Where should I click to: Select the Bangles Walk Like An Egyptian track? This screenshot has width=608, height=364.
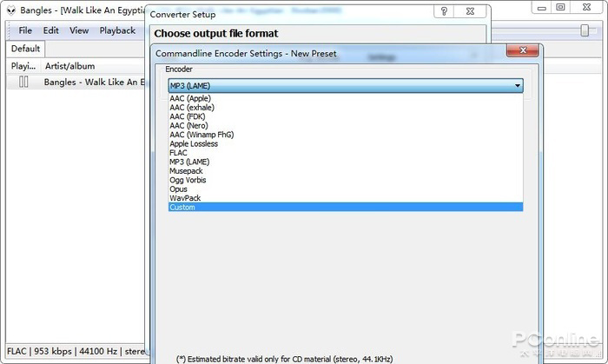coord(96,83)
